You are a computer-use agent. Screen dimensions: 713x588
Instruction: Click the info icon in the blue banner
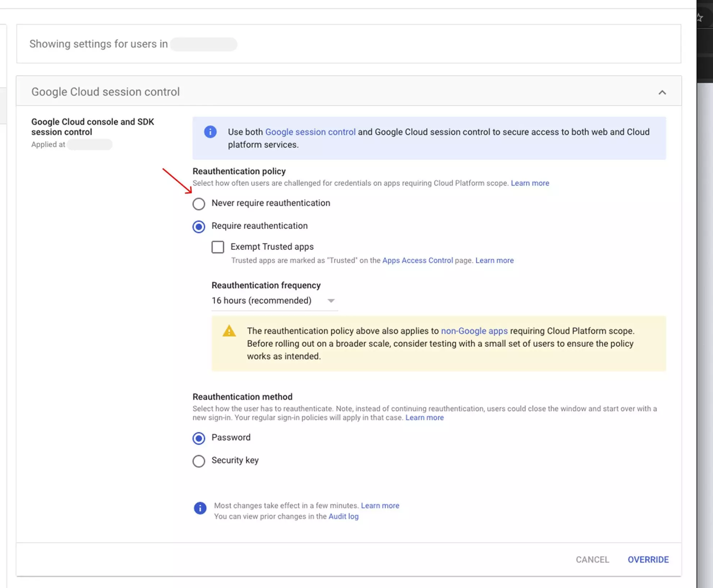(x=210, y=132)
